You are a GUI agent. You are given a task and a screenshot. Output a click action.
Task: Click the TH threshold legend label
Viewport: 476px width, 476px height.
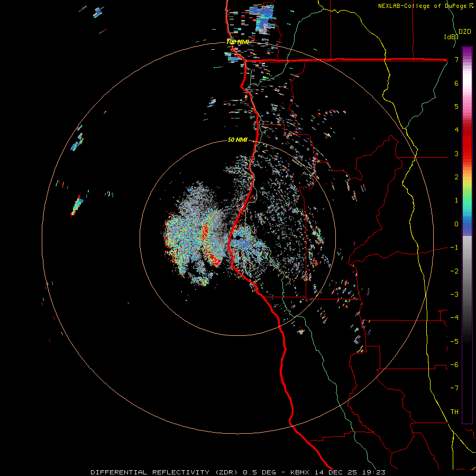[454, 411]
